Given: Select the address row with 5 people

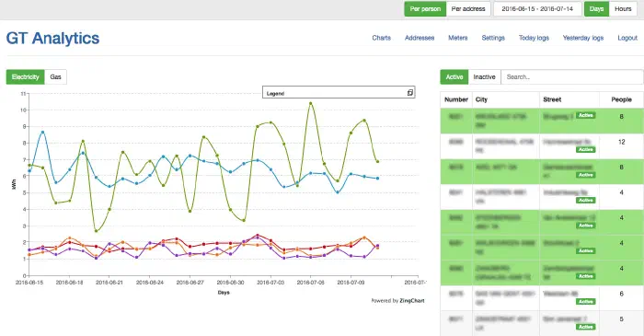Looking at the screenshot, I should click(x=542, y=323).
